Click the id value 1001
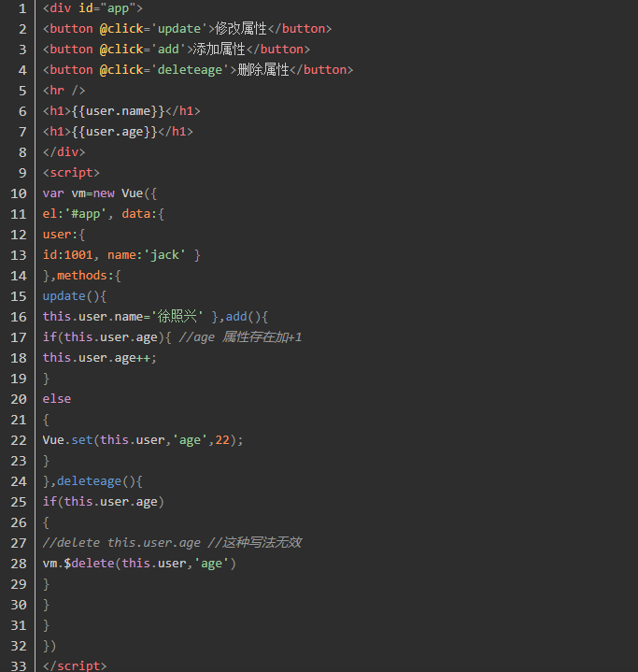 78,255
